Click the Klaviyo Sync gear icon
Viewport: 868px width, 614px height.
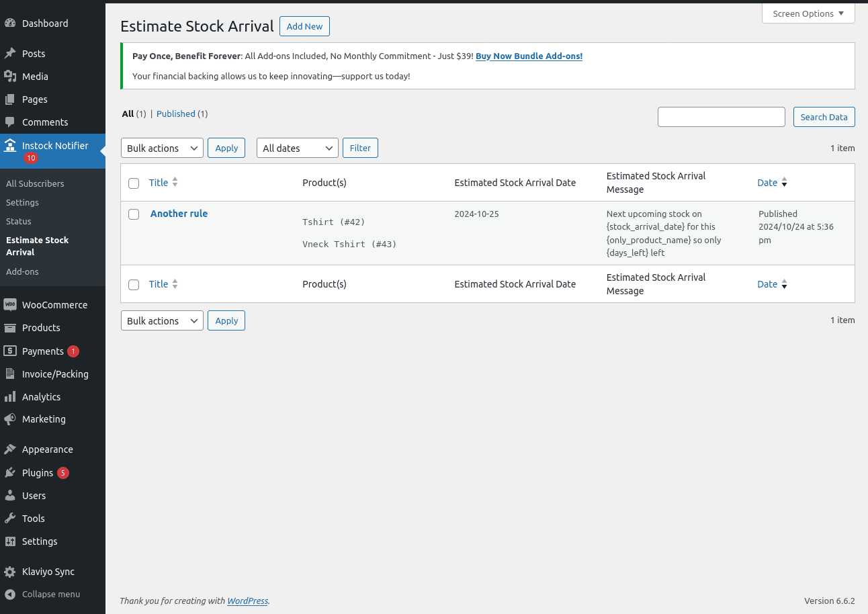pos(10,572)
